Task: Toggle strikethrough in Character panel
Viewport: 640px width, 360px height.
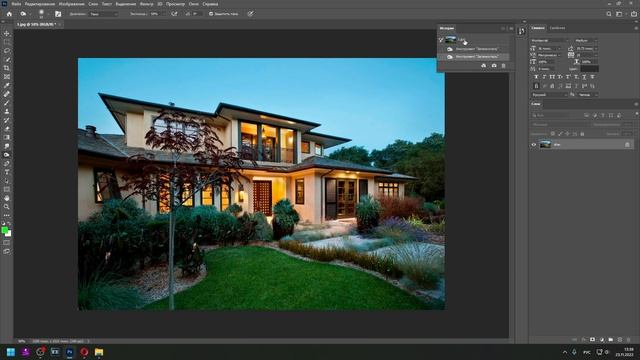Action: tap(592, 77)
